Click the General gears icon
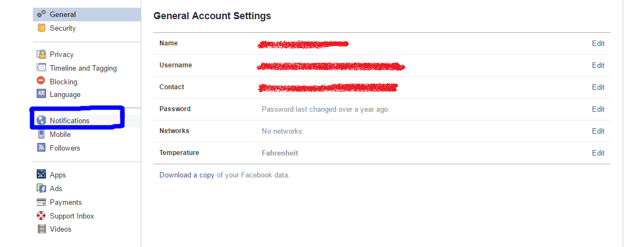The height and width of the screenshot is (247, 644). point(42,14)
